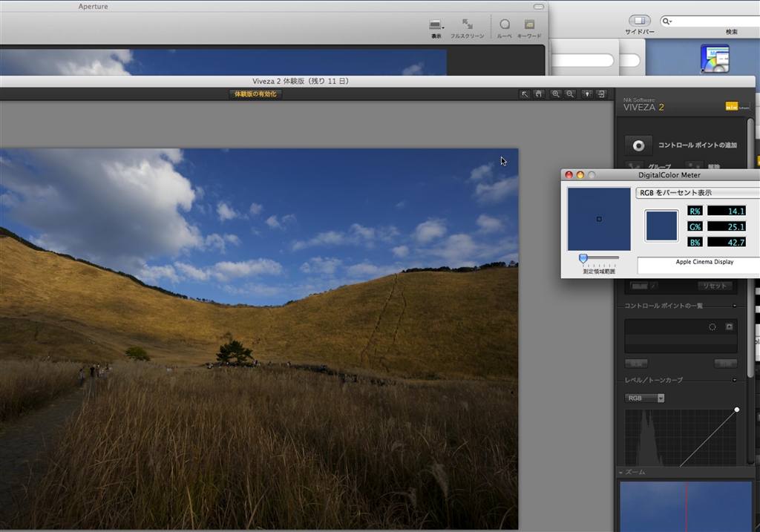Click the 体験版の有効化 activation button
This screenshot has width=760, height=532.
pyautogui.click(x=255, y=94)
